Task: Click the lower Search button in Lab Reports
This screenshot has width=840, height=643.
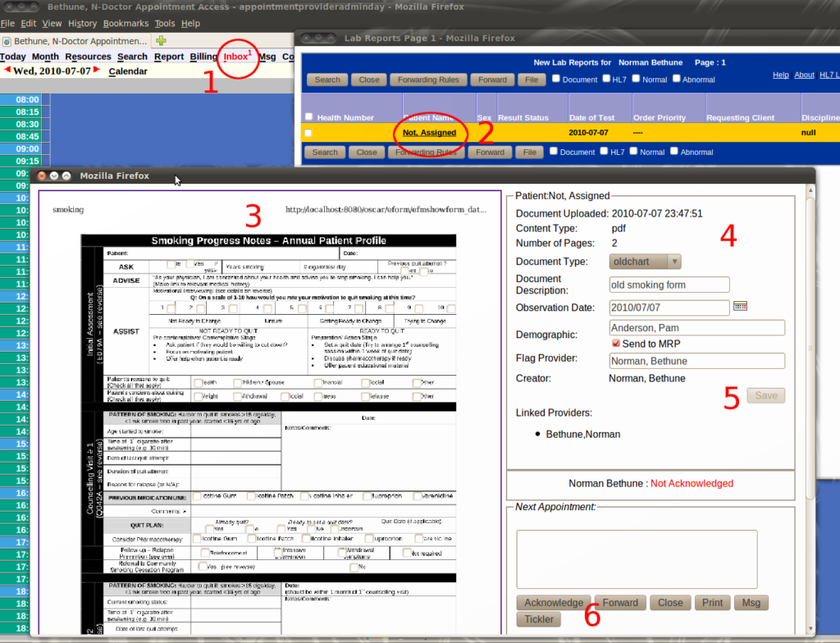Action: (325, 153)
